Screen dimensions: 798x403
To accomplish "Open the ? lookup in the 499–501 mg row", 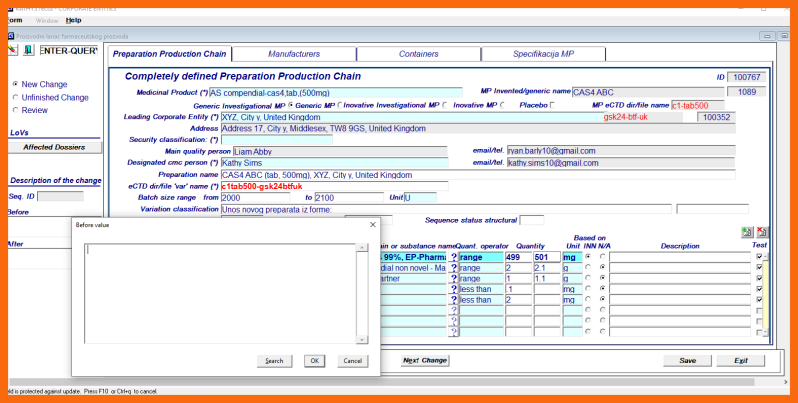I will click(453, 257).
